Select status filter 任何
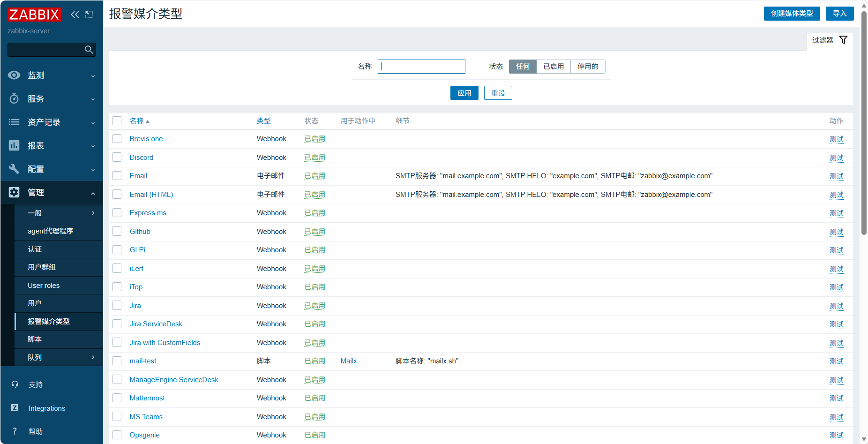Screen dimensions: 868x444 pyautogui.click(x=523, y=67)
